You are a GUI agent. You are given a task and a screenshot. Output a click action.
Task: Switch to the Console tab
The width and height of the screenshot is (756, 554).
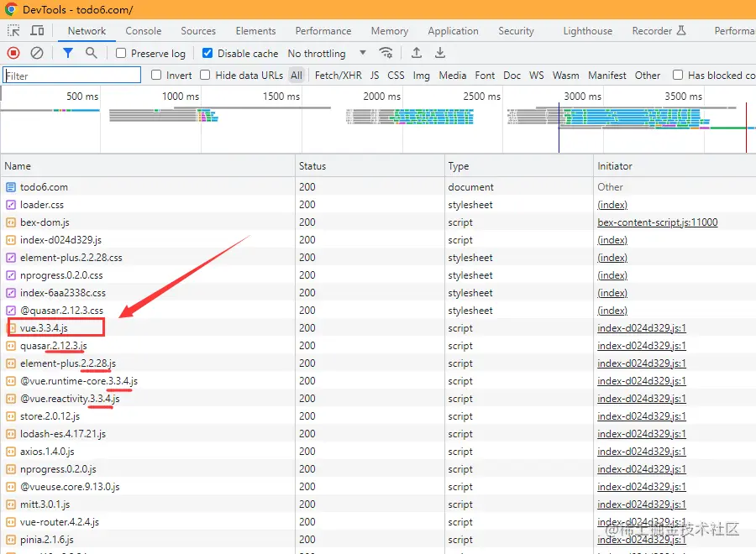(x=143, y=31)
